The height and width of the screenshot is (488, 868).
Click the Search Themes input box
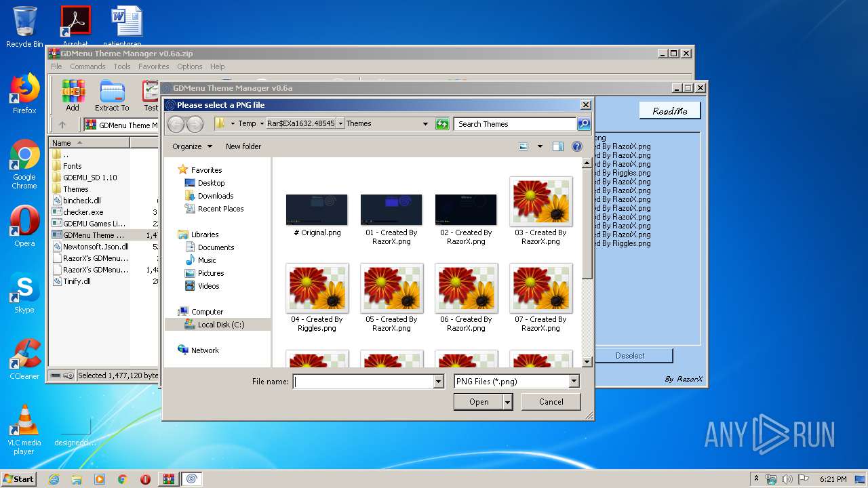pyautogui.click(x=515, y=124)
